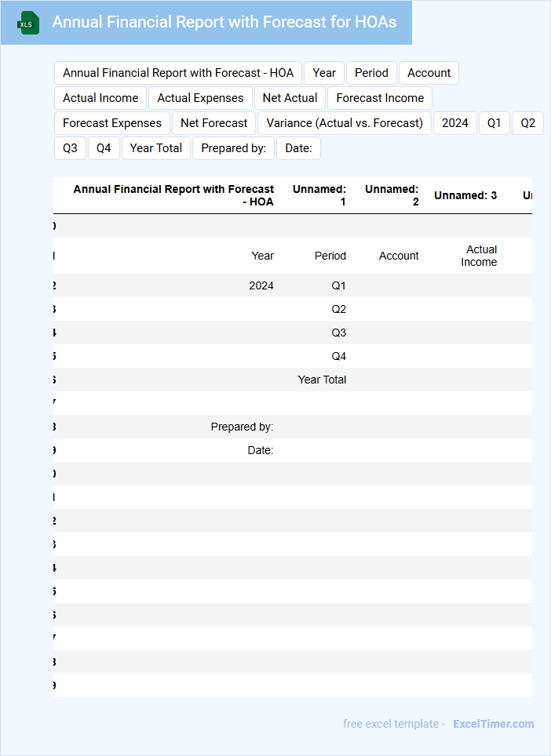Image resolution: width=551 pixels, height=756 pixels.
Task: Select the Actual Income tag
Action: 100,98
